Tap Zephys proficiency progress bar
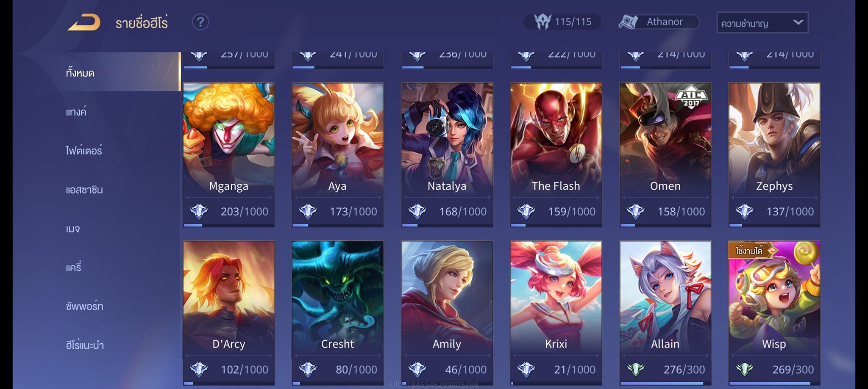This screenshot has height=389, width=868. click(x=774, y=225)
